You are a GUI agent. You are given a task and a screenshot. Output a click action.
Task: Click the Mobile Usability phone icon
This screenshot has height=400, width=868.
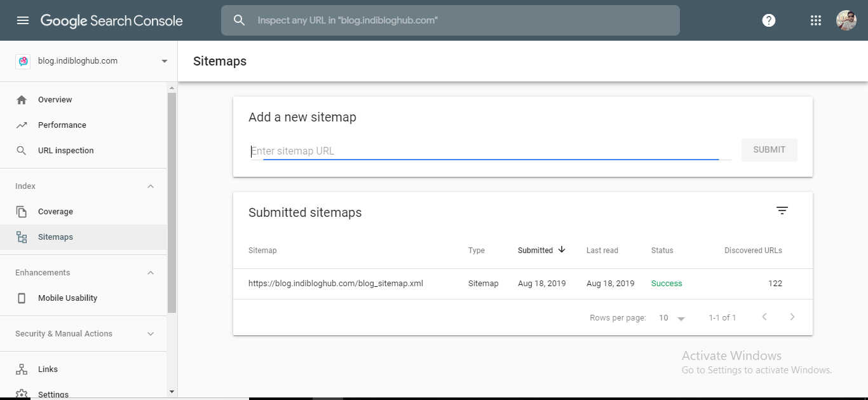tap(22, 298)
